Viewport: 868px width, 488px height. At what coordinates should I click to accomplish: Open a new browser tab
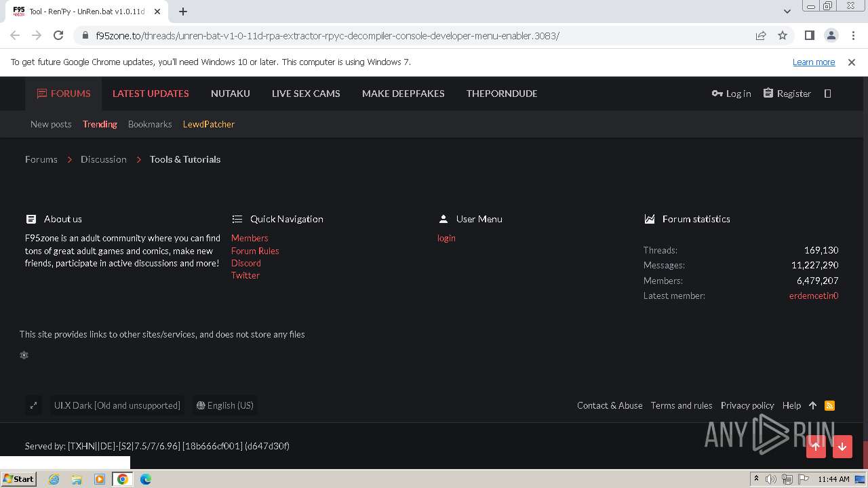coord(183,12)
